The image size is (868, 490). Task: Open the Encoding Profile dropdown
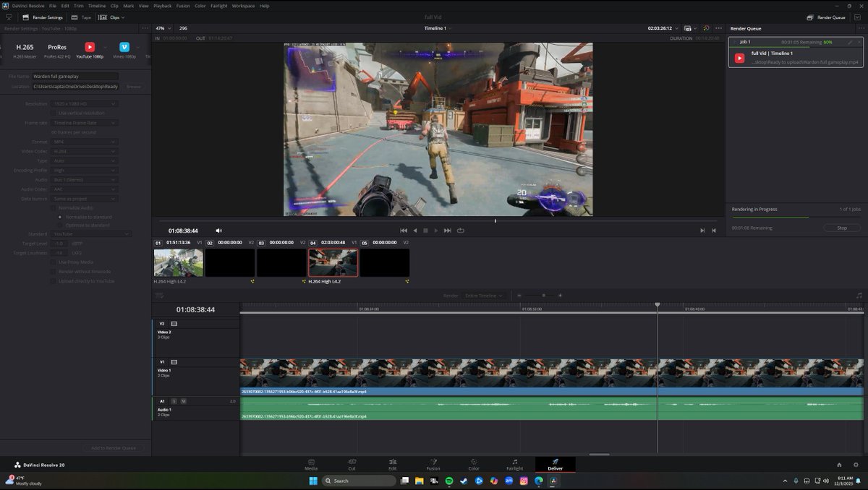pyautogui.click(x=85, y=170)
